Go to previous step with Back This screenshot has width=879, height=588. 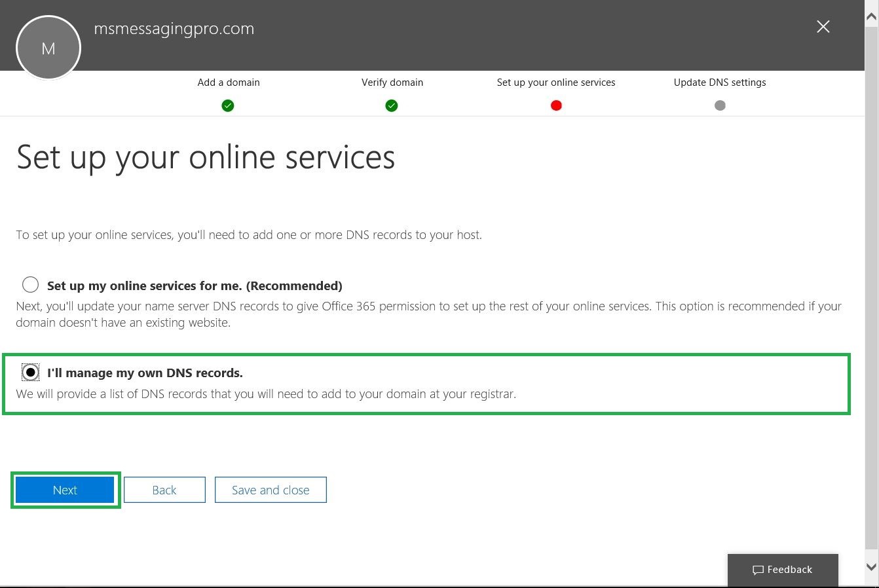point(164,490)
